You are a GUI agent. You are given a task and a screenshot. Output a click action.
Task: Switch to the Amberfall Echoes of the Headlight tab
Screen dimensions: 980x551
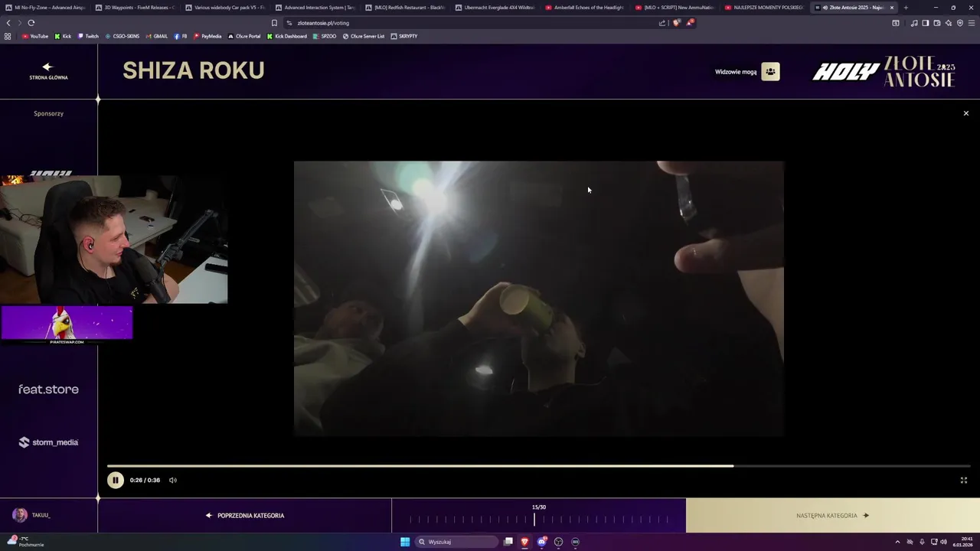pos(584,8)
